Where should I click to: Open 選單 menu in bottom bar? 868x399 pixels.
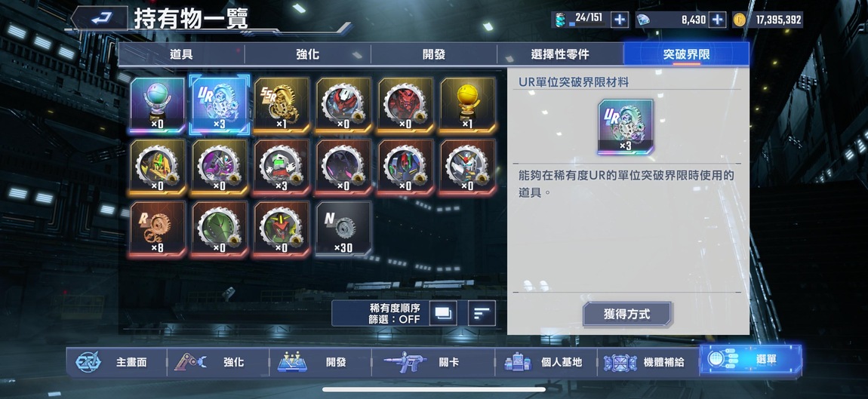[x=750, y=360]
